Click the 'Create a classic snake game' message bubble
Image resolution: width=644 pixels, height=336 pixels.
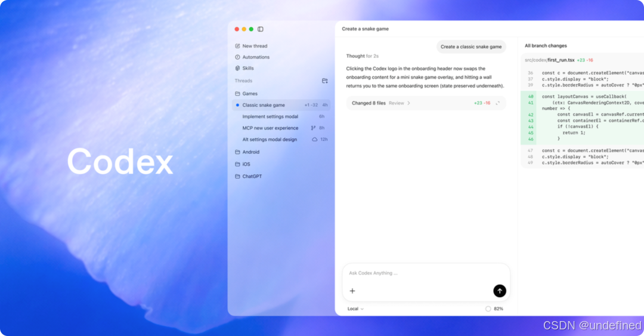pyautogui.click(x=471, y=47)
